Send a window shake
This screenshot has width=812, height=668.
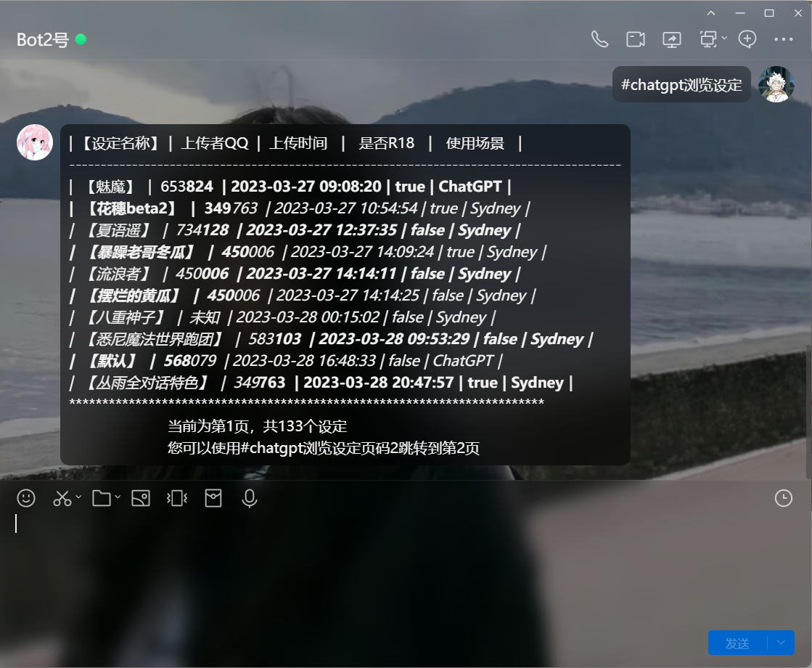(177, 498)
